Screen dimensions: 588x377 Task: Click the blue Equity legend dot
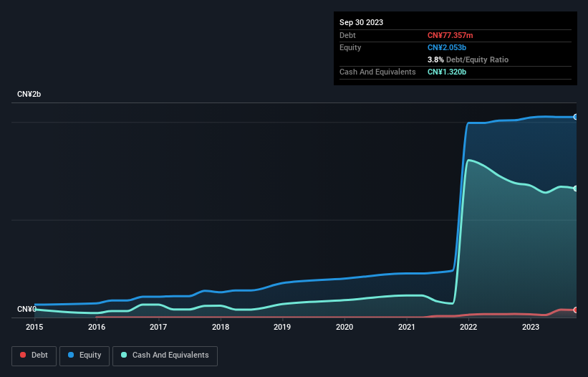[x=71, y=355]
